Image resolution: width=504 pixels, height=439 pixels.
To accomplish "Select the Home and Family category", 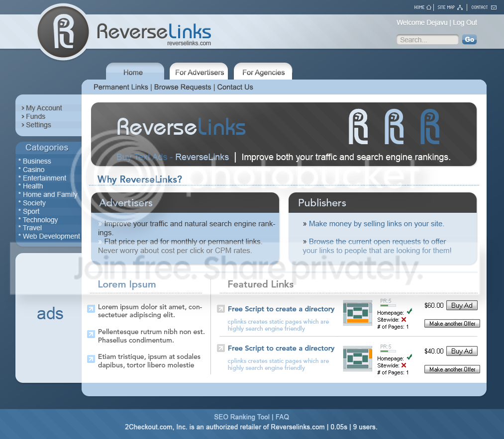I will point(50,194).
